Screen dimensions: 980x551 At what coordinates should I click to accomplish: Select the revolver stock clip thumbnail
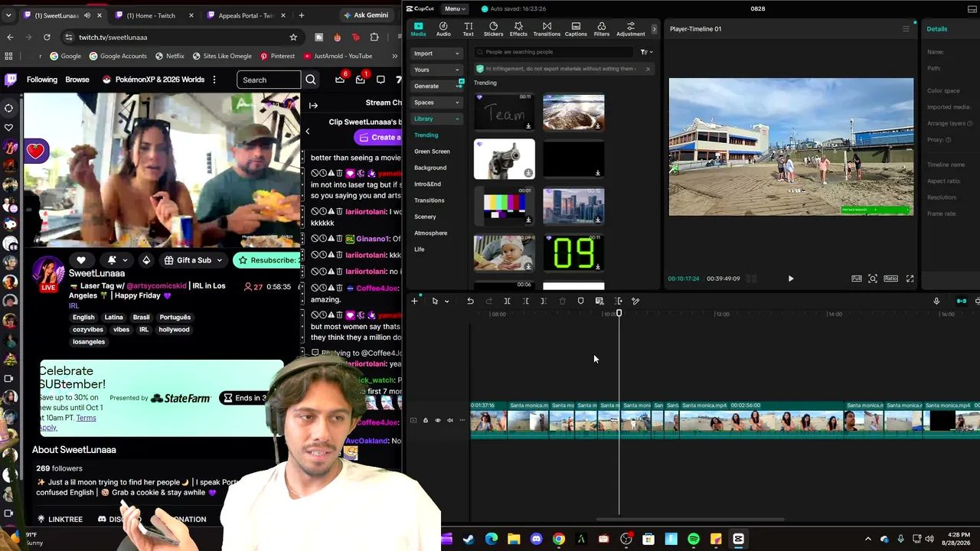505,159
